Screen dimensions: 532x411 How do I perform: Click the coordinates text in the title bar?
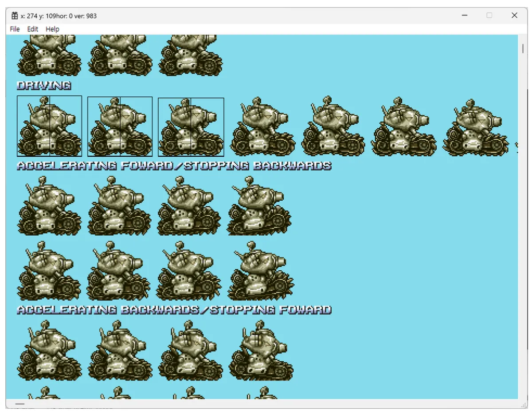coord(59,16)
